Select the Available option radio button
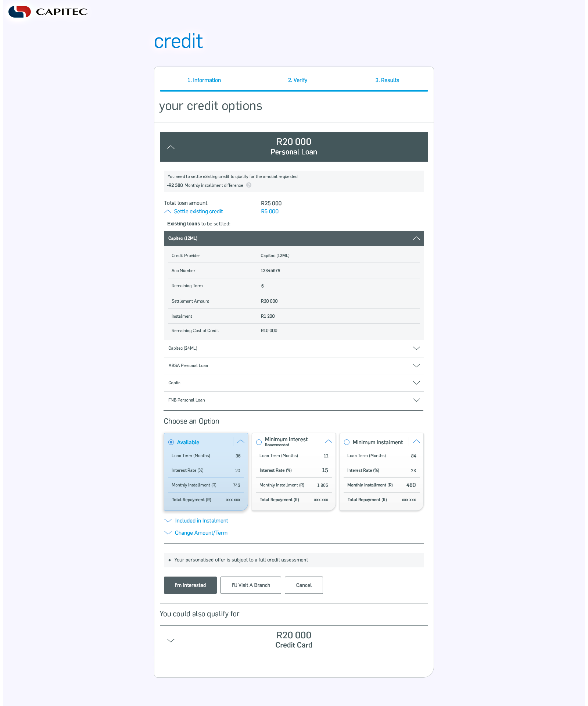This screenshot has width=588, height=706. [171, 442]
